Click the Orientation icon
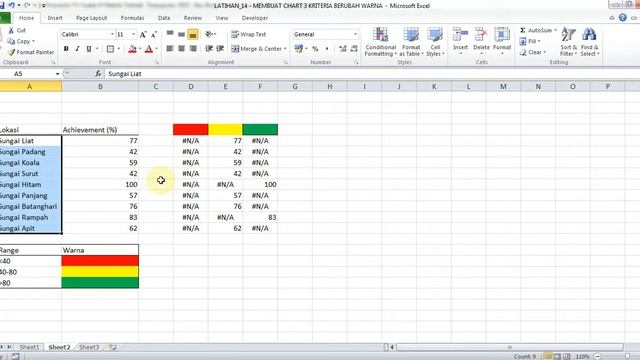 [x=209, y=34]
